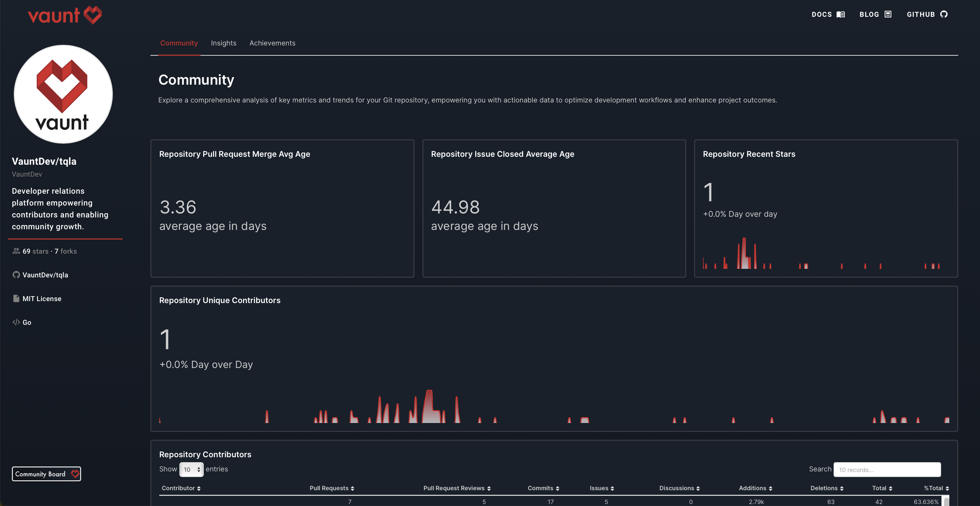Click the vaunt logo in the header
The height and width of the screenshot is (506, 980).
(x=64, y=15)
